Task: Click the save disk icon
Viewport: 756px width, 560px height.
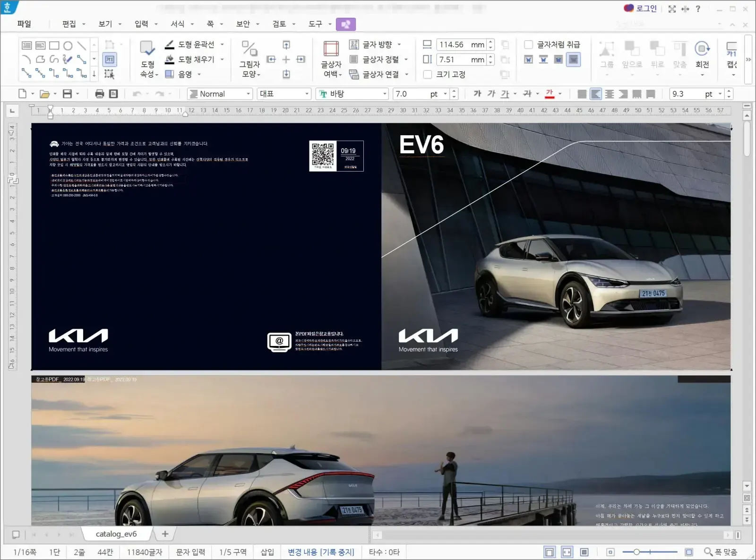Action: click(68, 94)
